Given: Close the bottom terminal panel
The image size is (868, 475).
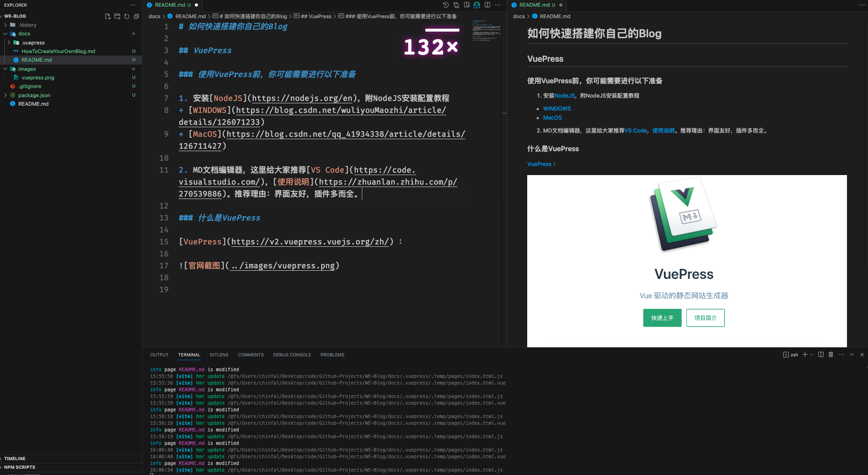Looking at the screenshot, I should 862,354.
